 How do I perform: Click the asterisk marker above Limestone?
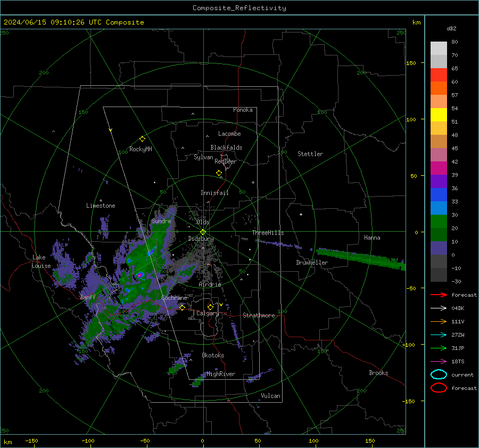click(101, 201)
